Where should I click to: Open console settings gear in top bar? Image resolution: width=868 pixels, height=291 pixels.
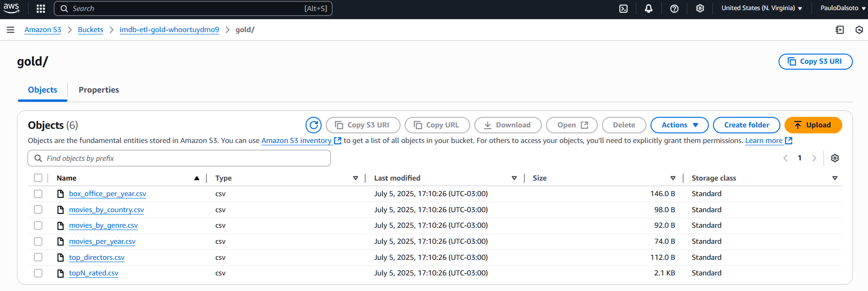click(700, 9)
